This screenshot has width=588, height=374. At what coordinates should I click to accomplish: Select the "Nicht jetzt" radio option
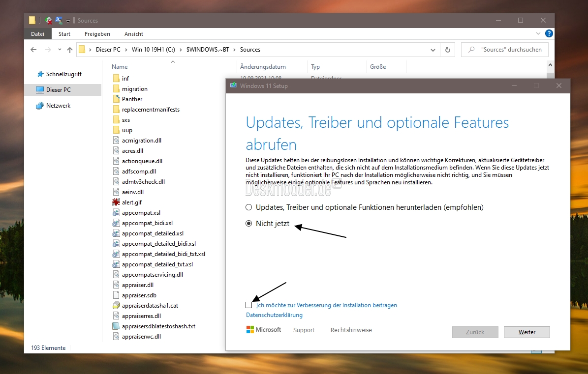click(248, 224)
